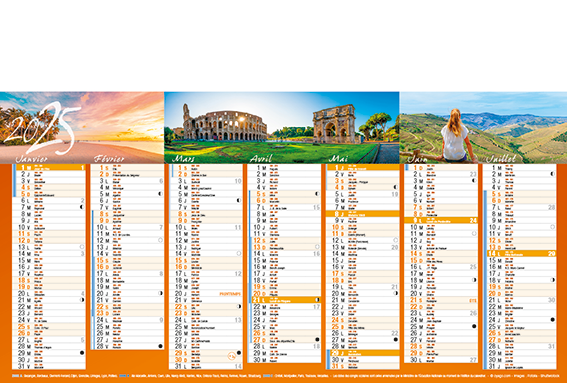Click the 2025 year title

tap(42, 127)
